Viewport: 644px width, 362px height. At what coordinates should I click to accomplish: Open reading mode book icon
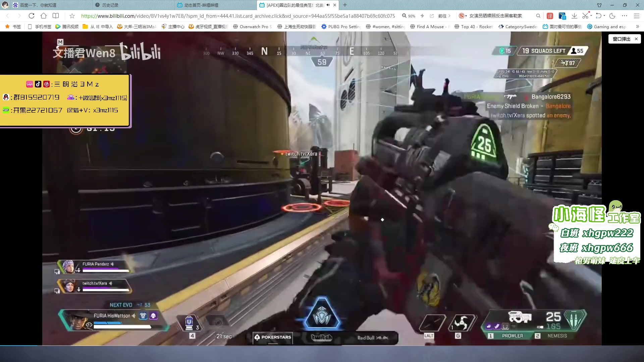tap(56, 16)
